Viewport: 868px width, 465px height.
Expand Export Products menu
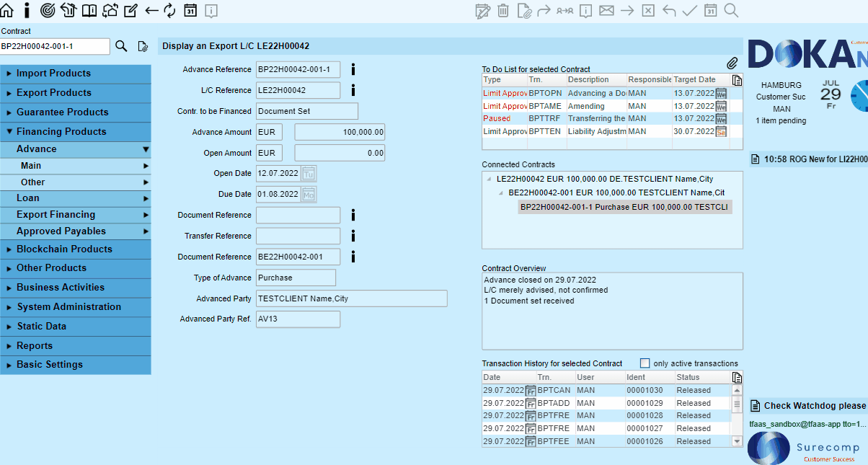pyautogui.click(x=76, y=93)
